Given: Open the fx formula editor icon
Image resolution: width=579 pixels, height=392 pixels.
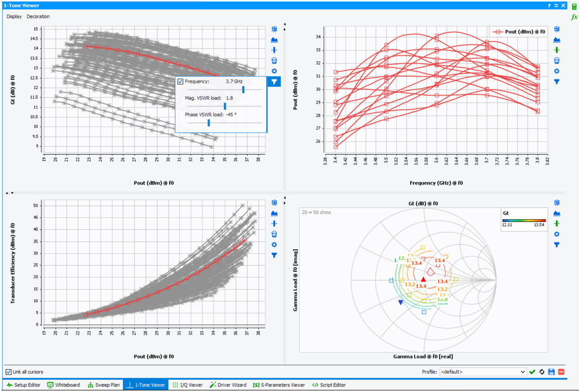Looking at the screenshot, I should (x=574, y=17).
